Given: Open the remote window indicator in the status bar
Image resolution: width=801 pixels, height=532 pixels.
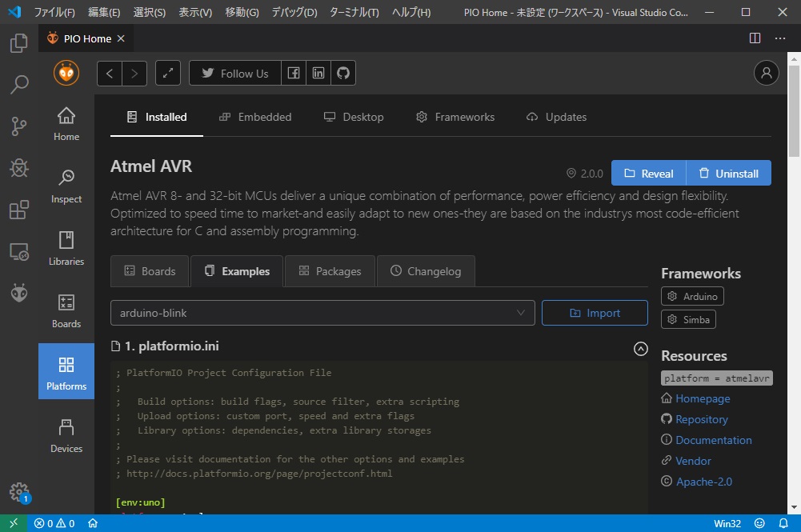Looking at the screenshot, I should coord(14,523).
